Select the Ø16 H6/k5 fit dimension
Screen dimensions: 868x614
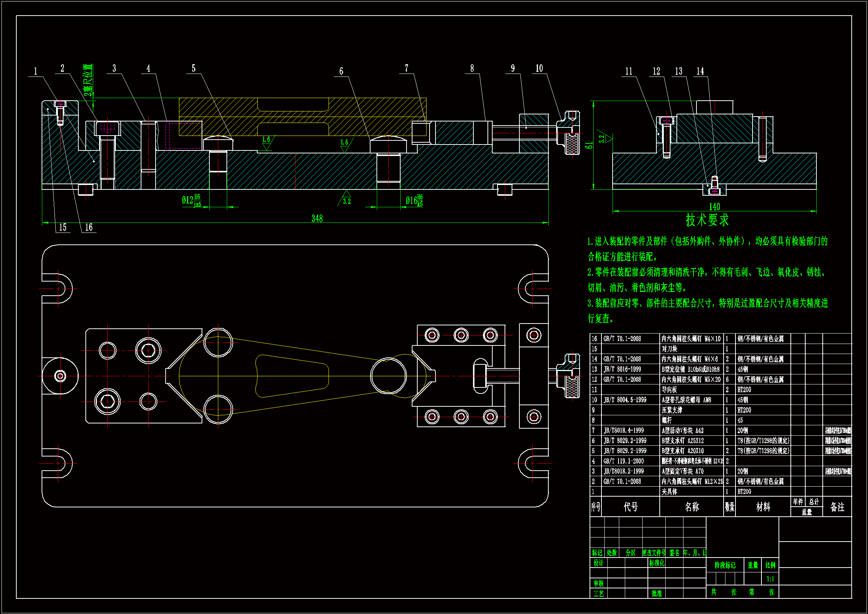pyautogui.click(x=414, y=201)
